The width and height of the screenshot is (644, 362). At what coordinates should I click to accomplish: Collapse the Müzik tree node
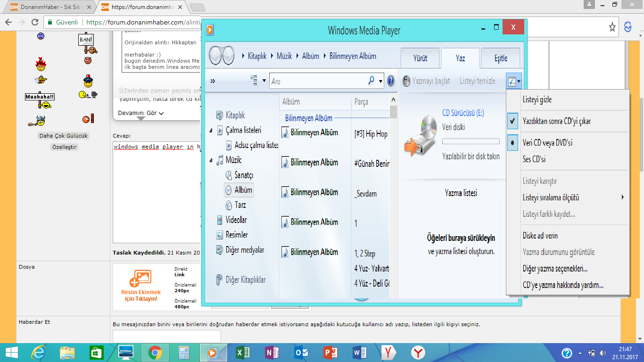point(211,160)
